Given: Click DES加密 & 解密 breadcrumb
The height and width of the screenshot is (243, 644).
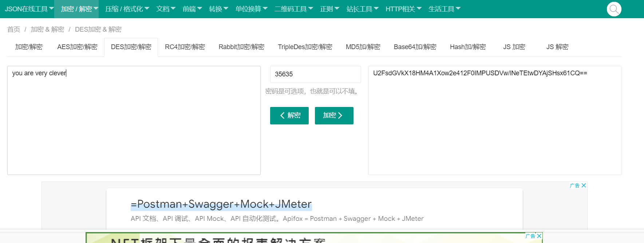Looking at the screenshot, I should pos(98,29).
